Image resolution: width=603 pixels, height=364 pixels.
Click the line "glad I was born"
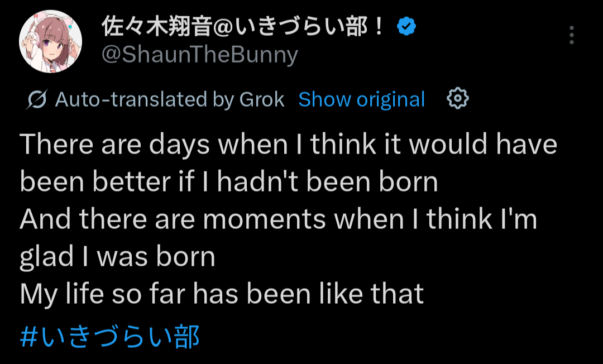click(117, 257)
